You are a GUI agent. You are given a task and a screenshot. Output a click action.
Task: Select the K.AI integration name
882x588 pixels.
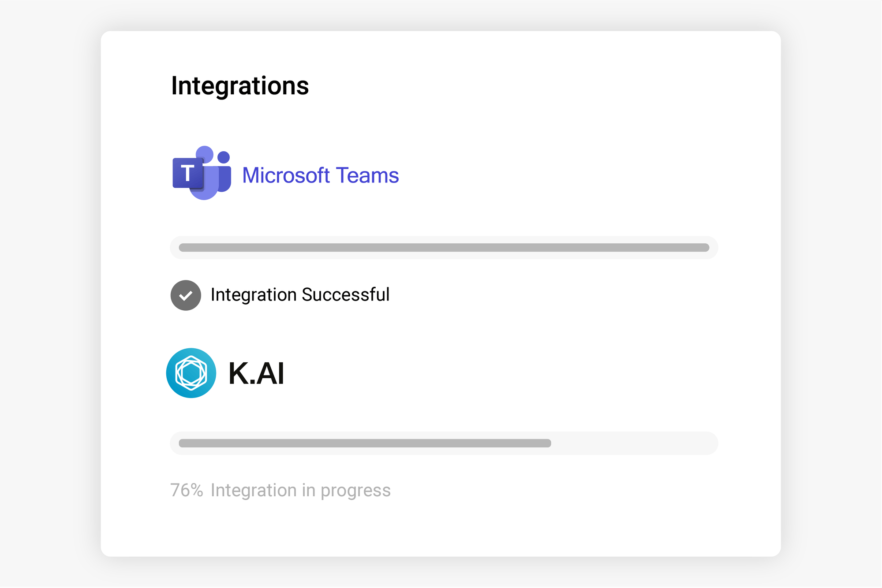256,373
